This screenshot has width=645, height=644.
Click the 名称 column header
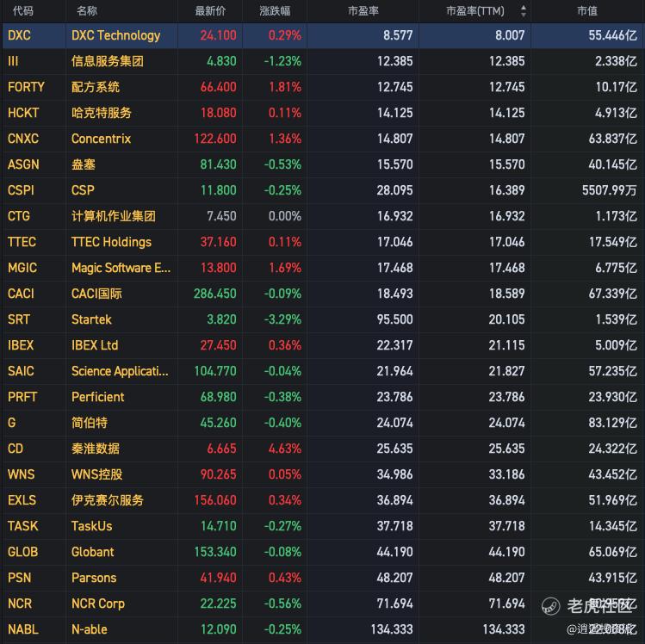87,10
